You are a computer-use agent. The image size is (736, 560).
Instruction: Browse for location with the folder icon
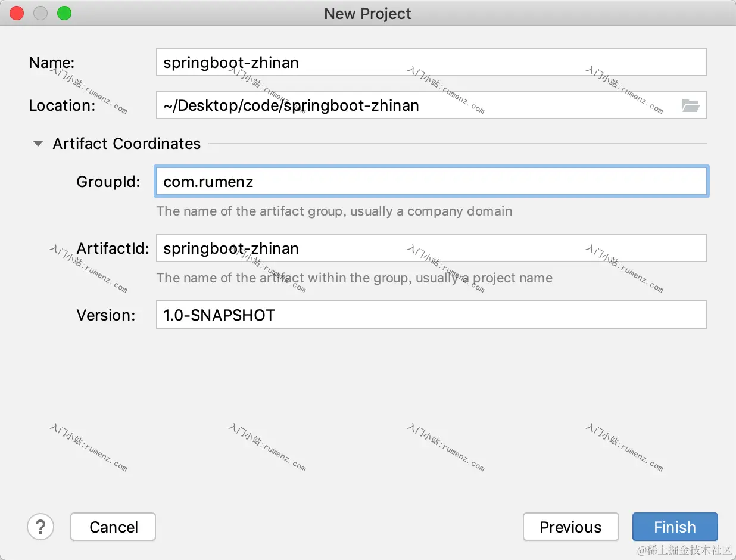click(690, 105)
